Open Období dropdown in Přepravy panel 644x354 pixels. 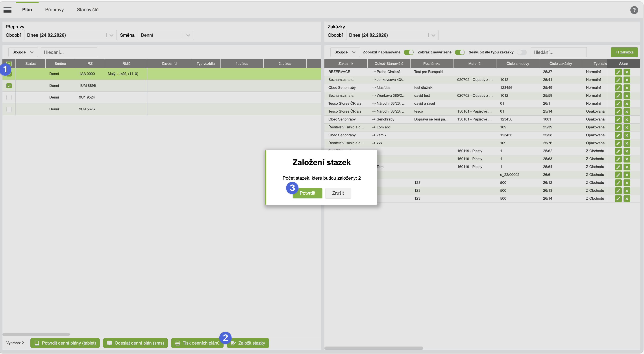coord(70,35)
